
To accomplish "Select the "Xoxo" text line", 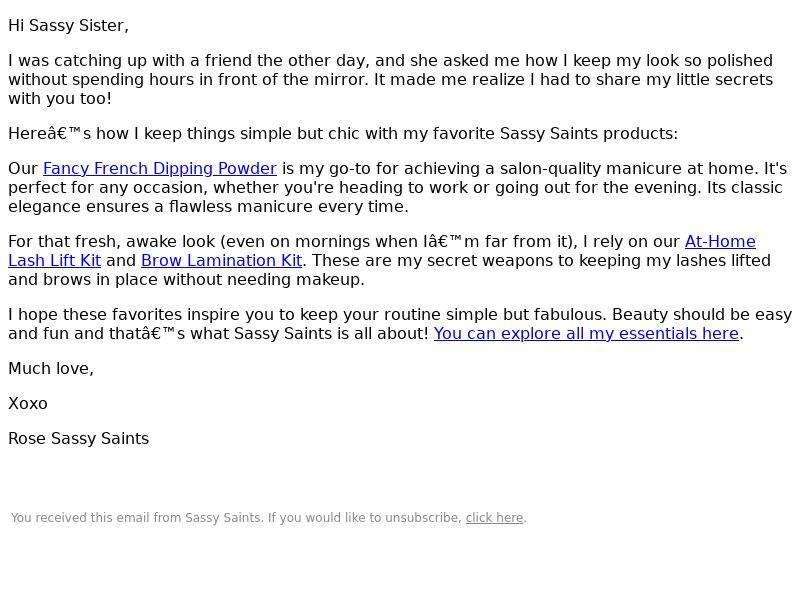I will click(28, 404).
